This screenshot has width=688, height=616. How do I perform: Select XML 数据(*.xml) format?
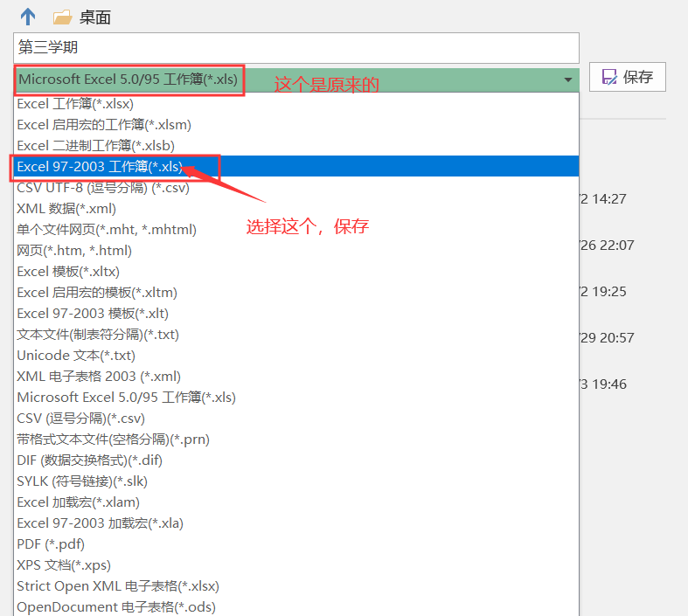296,209
